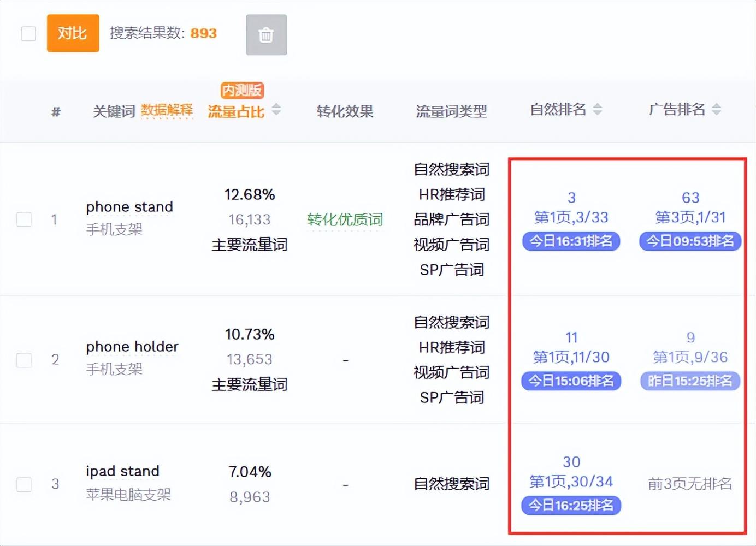Click the 流量词类型 column header
The height and width of the screenshot is (546, 756).
(452, 111)
